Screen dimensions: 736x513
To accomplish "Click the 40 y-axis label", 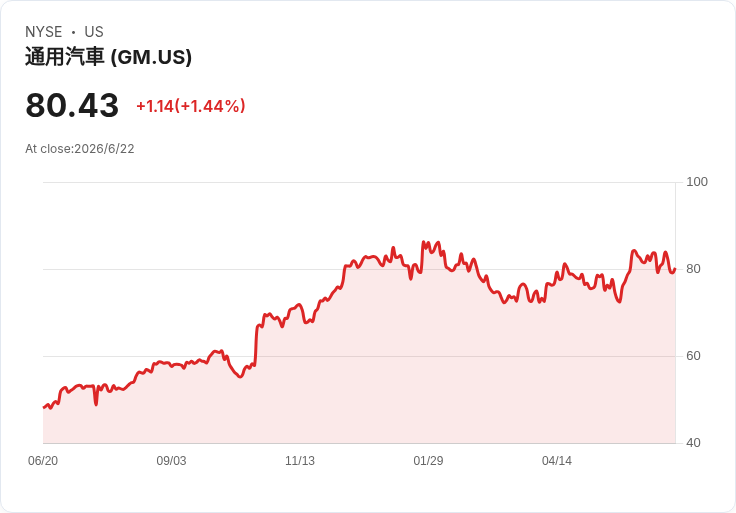I will (x=693, y=443).
